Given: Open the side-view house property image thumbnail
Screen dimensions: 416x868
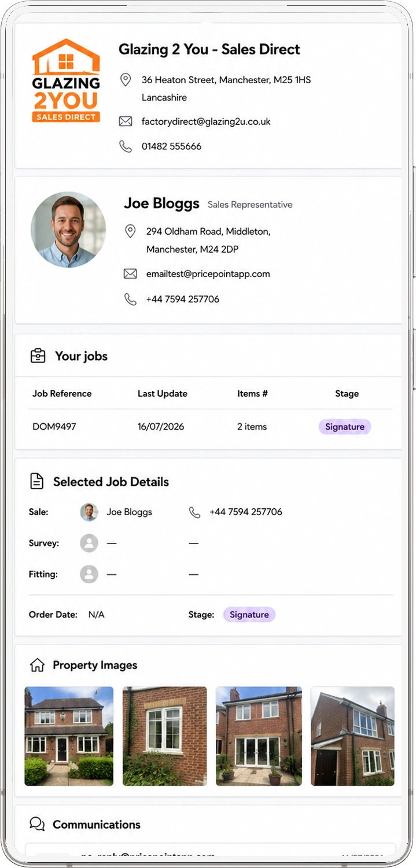Looking at the screenshot, I should coord(352,736).
